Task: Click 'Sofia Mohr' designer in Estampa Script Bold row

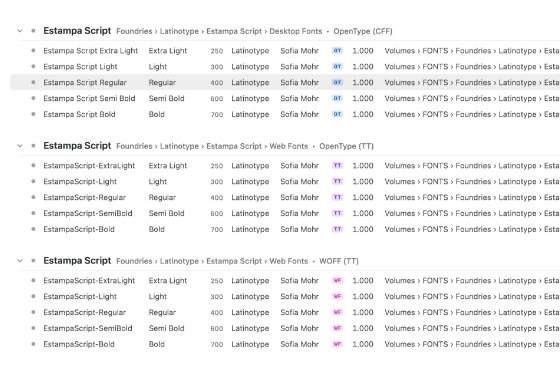Action: click(x=299, y=114)
